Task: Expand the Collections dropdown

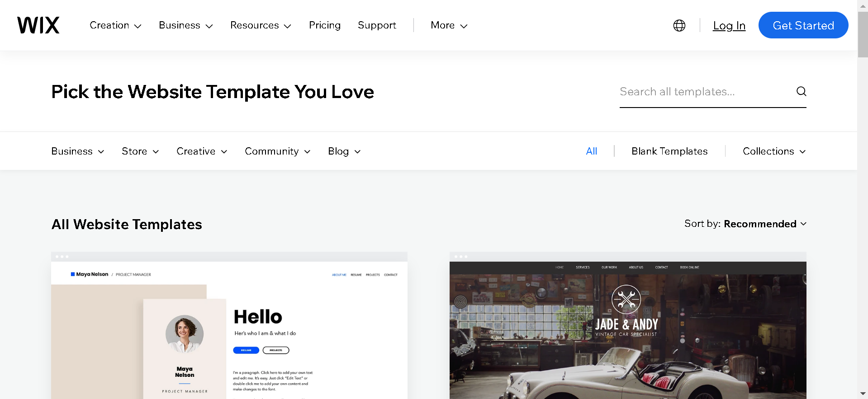Action: click(x=774, y=151)
